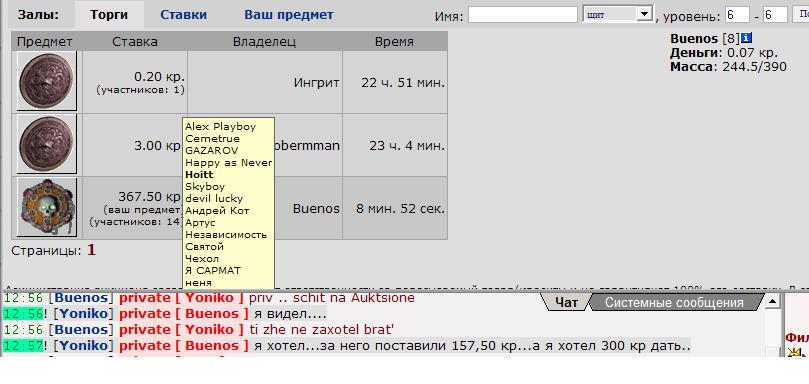Select the 3.00 кр. shield thumbnail

(47, 144)
